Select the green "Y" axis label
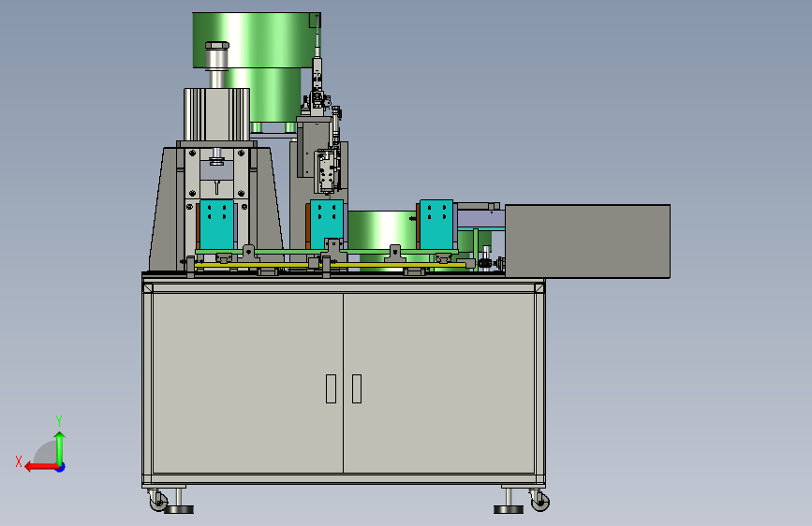The height and width of the screenshot is (526, 812). point(59,420)
